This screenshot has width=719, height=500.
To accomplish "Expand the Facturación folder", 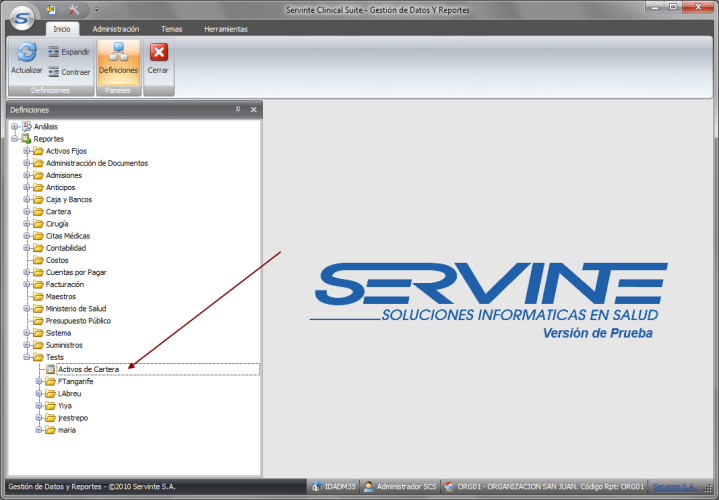I will (27, 284).
